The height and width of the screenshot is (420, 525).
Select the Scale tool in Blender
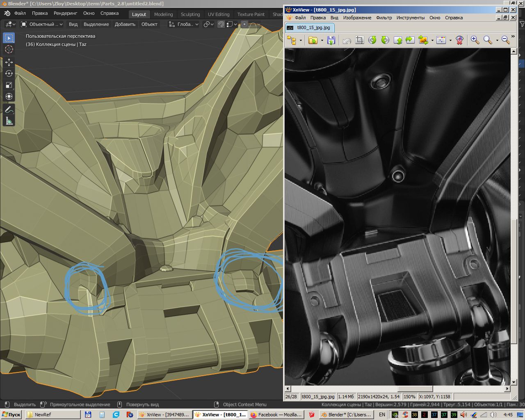pyautogui.click(x=9, y=85)
